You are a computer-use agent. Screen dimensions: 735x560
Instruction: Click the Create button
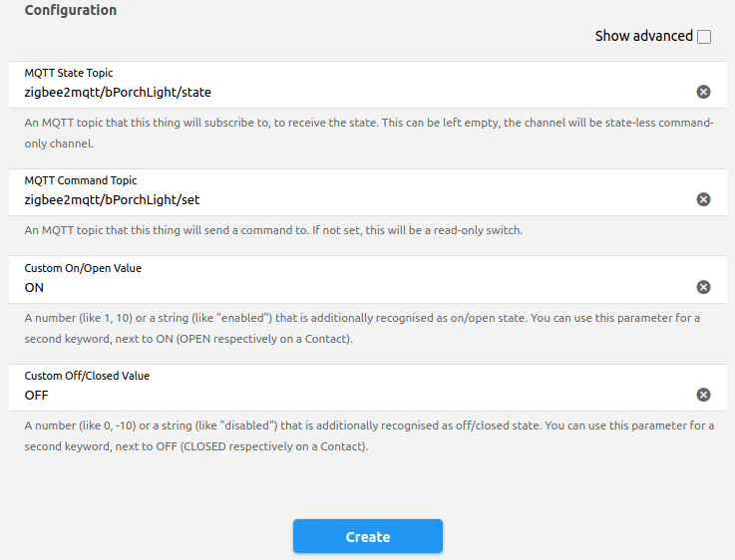coord(367,537)
